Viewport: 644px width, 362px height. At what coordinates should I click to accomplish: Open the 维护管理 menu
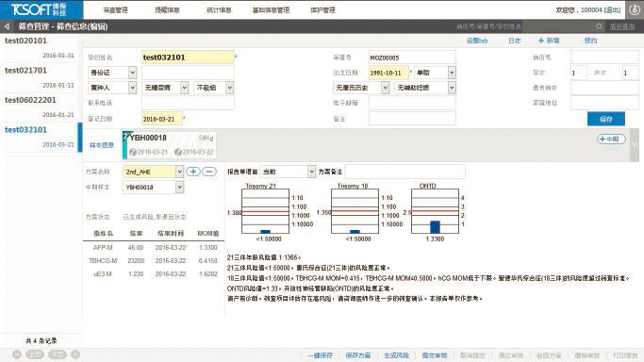click(322, 9)
